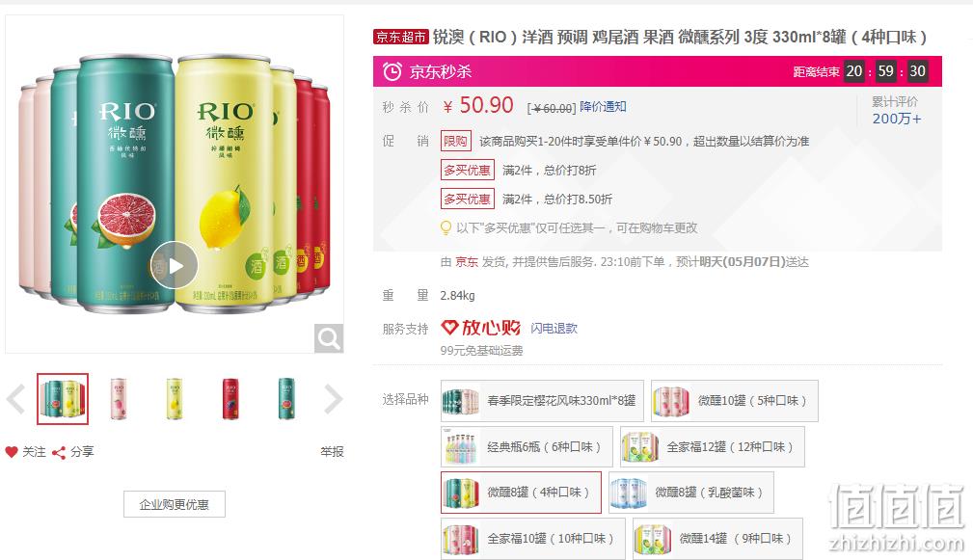
Task: Choose 春季限定樱花风味330ml*8罐 variant
Action: [x=542, y=401]
